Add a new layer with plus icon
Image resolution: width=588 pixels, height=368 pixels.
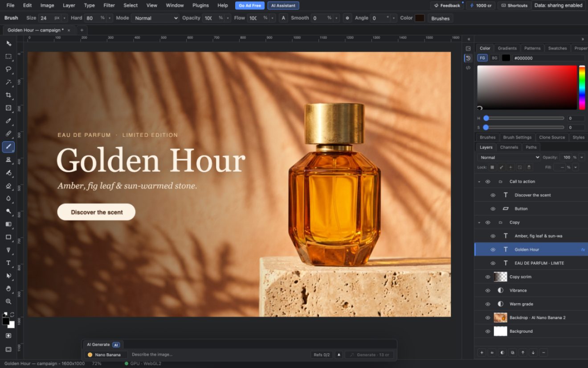(x=482, y=352)
